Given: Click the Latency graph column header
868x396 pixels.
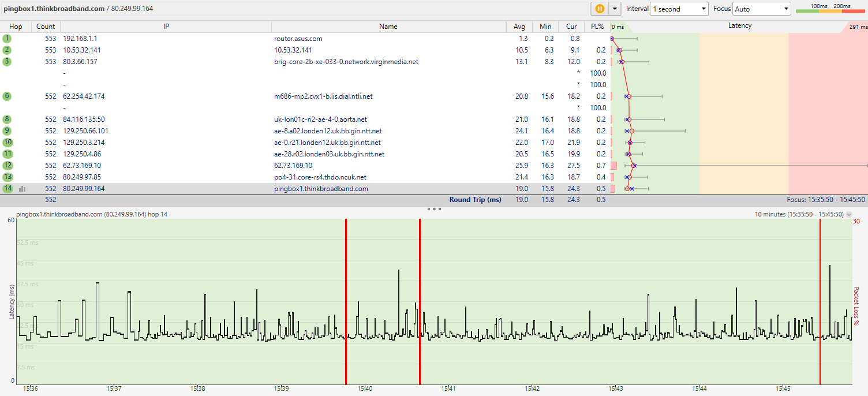Looking at the screenshot, I should coord(739,26).
